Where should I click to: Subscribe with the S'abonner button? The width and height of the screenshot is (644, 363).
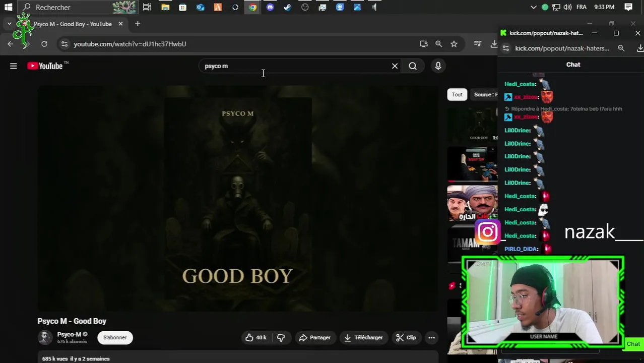[x=115, y=337]
